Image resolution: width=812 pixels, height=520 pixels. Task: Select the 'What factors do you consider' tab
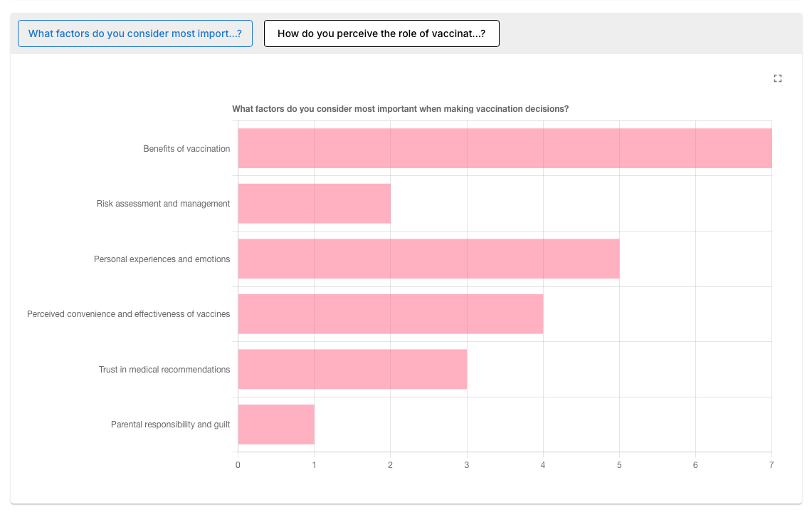point(135,33)
